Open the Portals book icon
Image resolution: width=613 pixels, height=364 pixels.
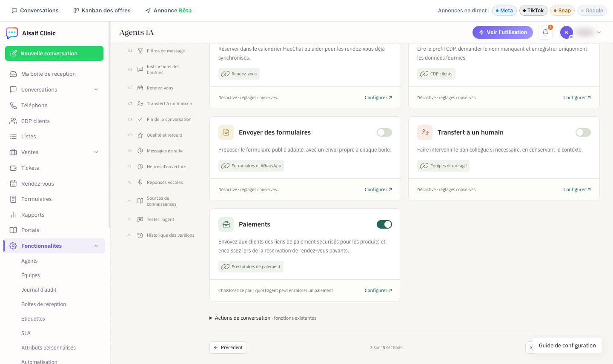click(13, 230)
